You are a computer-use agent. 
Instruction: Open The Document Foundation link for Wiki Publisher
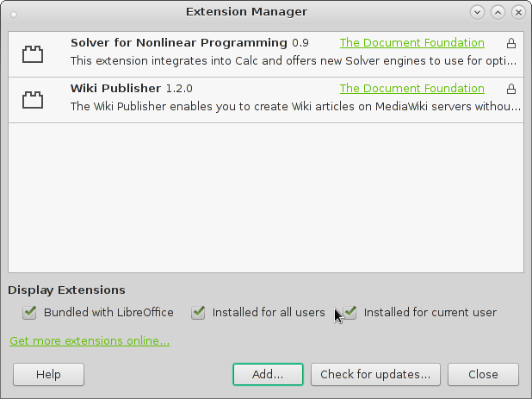coord(411,88)
